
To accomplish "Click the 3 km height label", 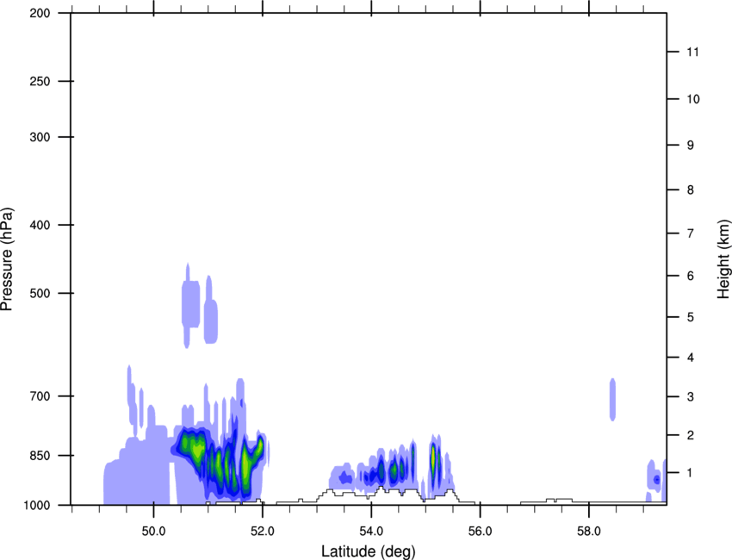I will 691,397.
